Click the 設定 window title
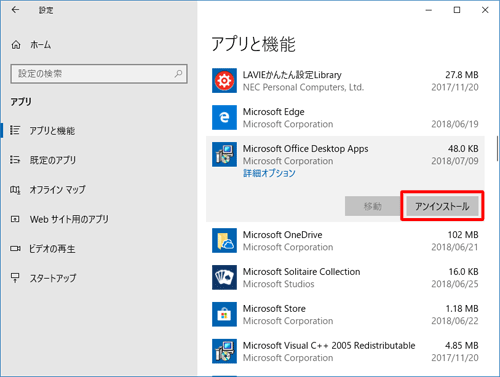The width and height of the screenshot is (500, 377). coord(46,10)
